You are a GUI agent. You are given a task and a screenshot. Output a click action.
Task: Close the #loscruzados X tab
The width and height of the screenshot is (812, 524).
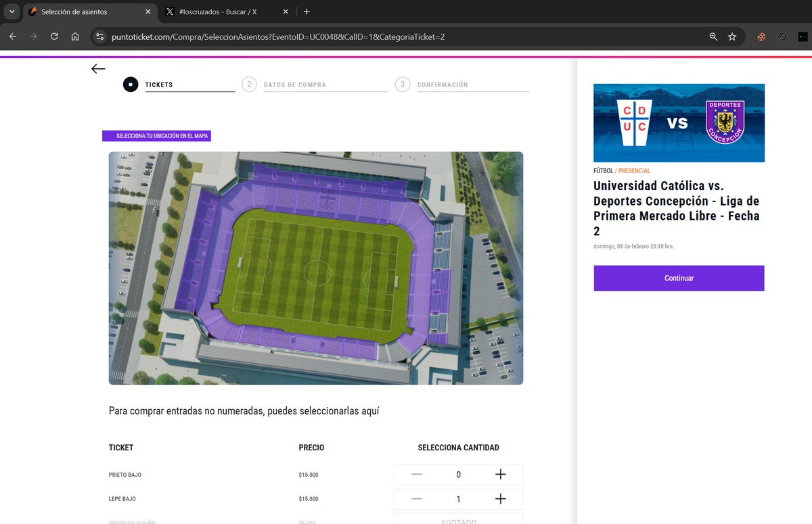point(286,11)
